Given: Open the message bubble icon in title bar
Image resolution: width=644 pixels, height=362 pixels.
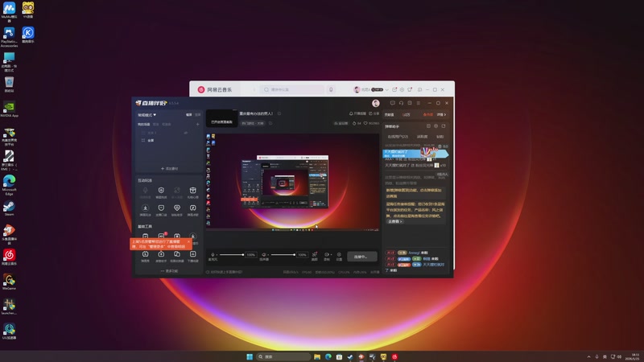Looking at the screenshot, I should (393, 103).
